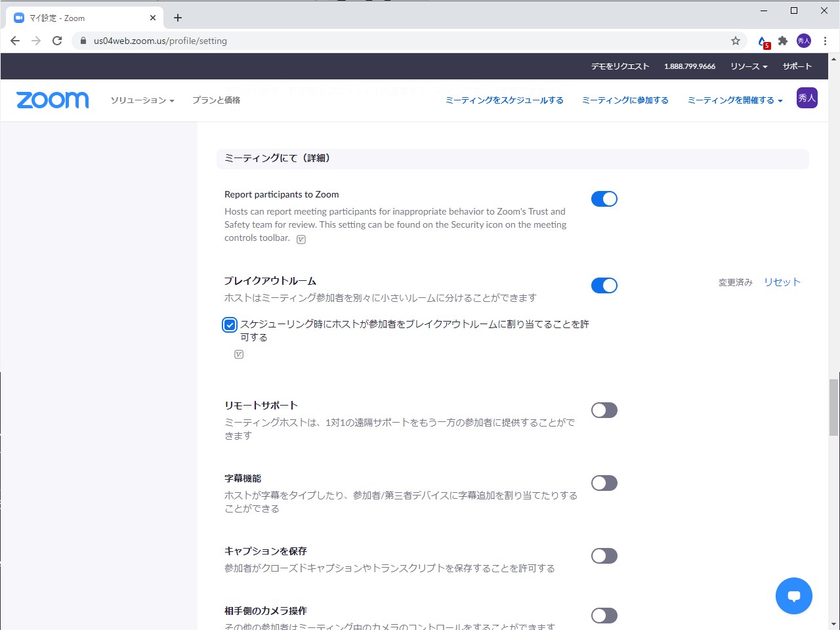Click リセット next to 変更済み
840x630 pixels.
(x=782, y=282)
